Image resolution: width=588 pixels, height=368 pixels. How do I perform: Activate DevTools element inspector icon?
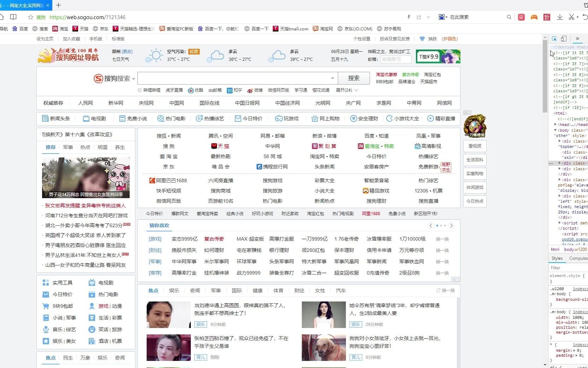coord(554,39)
